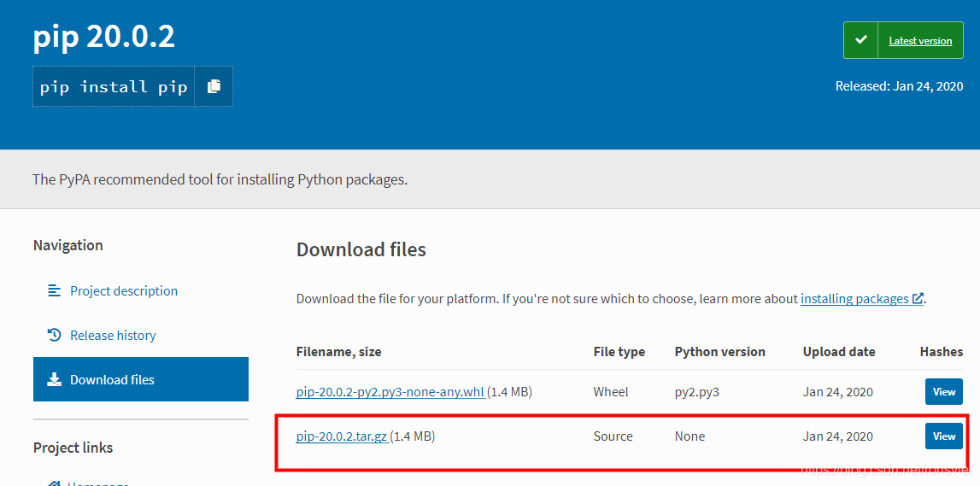Click the Latest version checkmark icon
980x486 pixels.
(x=860, y=40)
